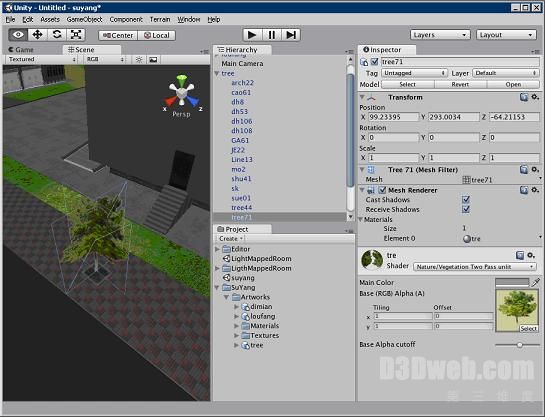The image size is (545, 417).
Task: Pause the game
Action: tap(271, 35)
